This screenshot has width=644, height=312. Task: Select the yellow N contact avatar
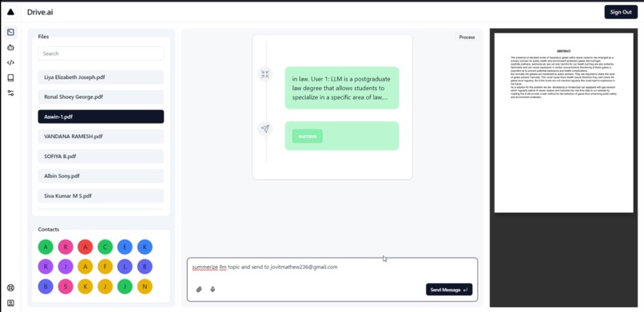tap(145, 286)
